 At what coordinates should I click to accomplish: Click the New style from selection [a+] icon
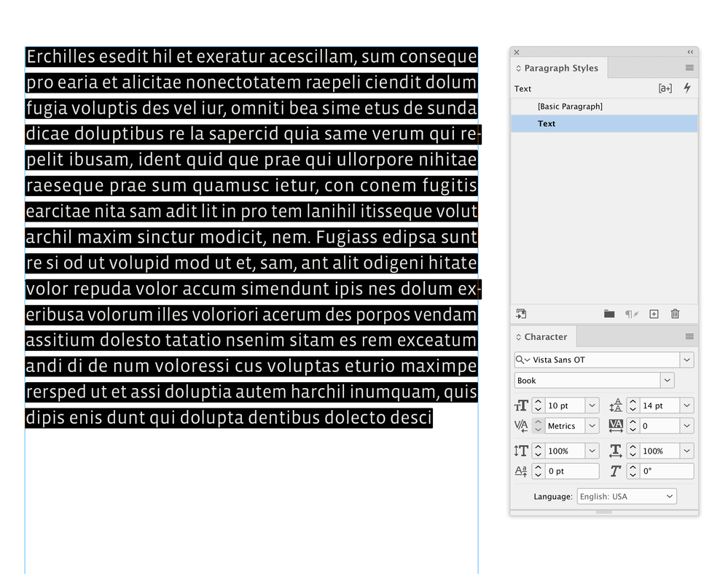click(665, 88)
